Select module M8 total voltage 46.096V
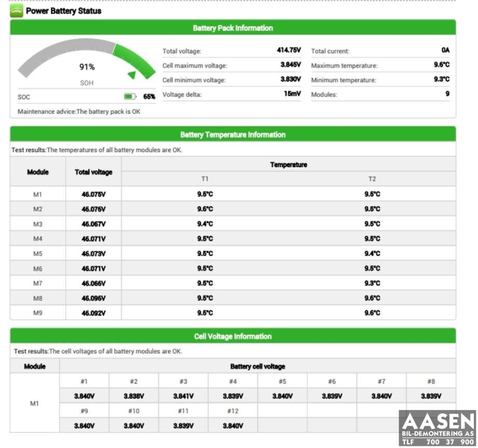The height and width of the screenshot is (448, 478). (94, 298)
